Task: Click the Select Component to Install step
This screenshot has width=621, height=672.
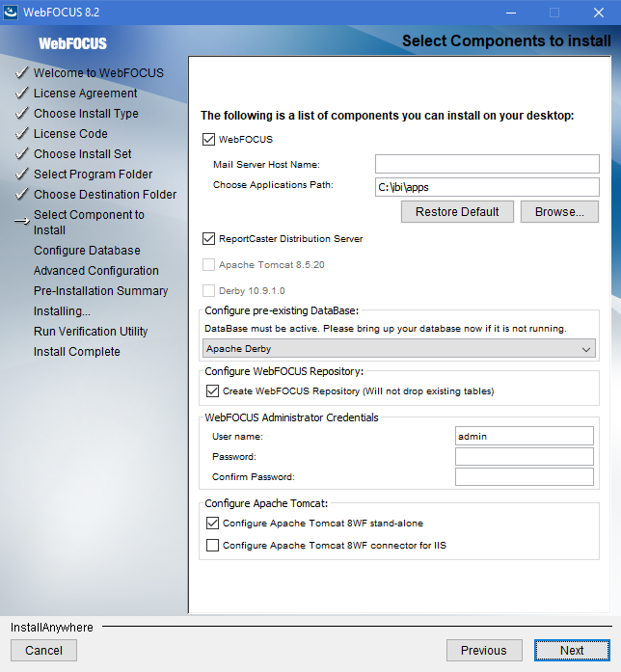Action: tap(89, 223)
